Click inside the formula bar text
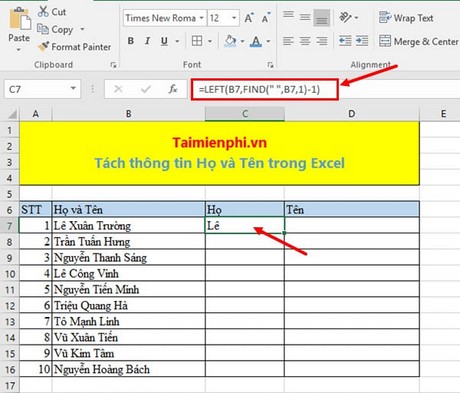The height and width of the screenshot is (393, 460). [x=259, y=89]
